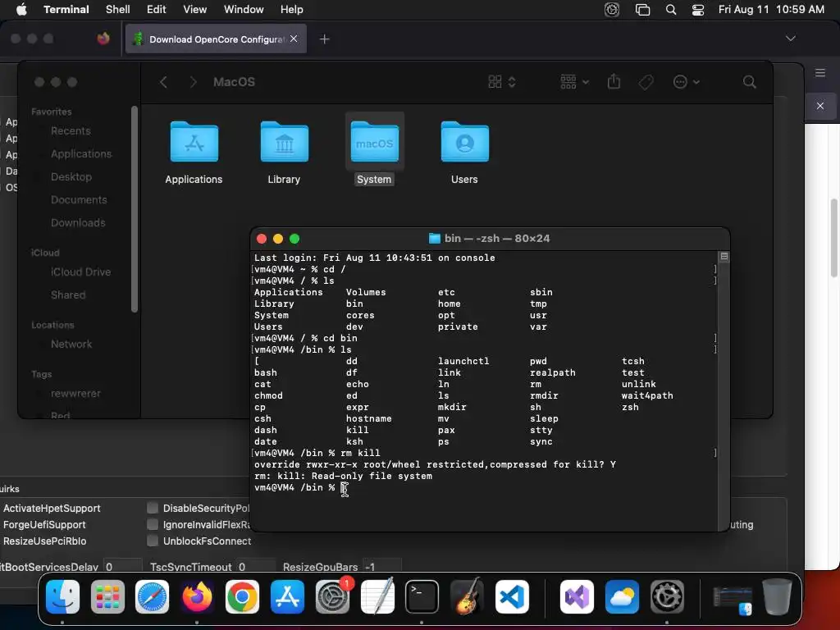The height and width of the screenshot is (630, 840).
Task: Open Launchpad from the Dock
Action: (107, 596)
